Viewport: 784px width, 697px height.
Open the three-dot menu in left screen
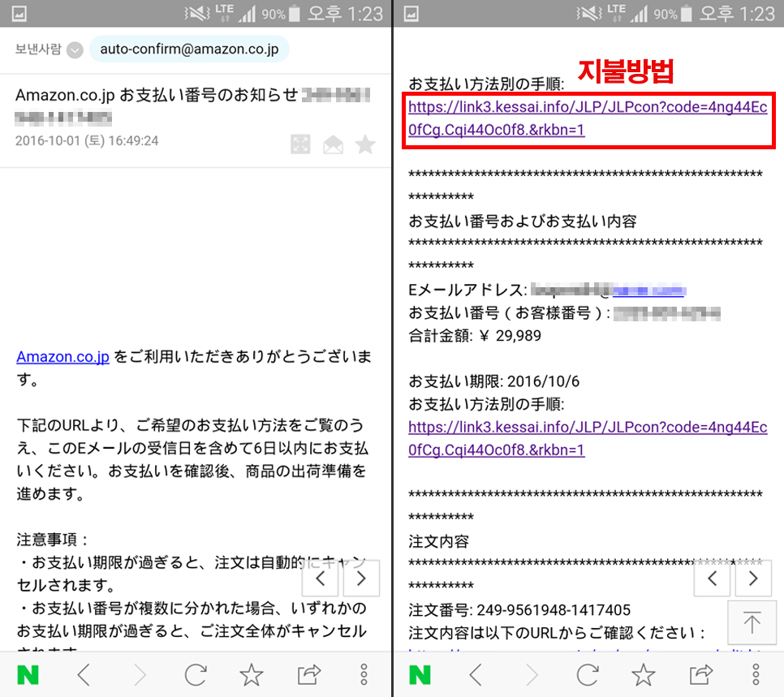click(x=364, y=675)
